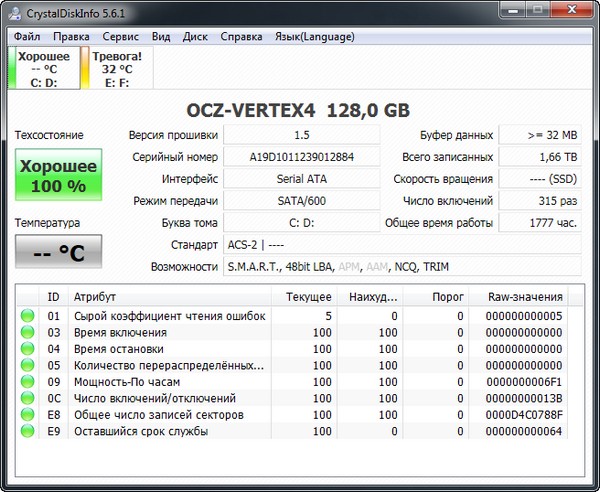Click status icon of Общее число записей секторов
The height and width of the screenshot is (492, 600).
(27, 415)
